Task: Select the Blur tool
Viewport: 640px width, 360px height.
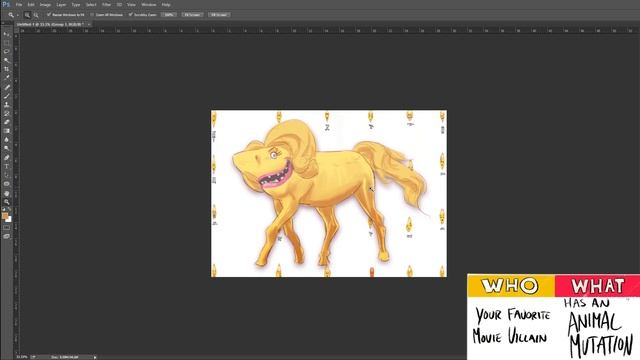Action: pos(6,140)
